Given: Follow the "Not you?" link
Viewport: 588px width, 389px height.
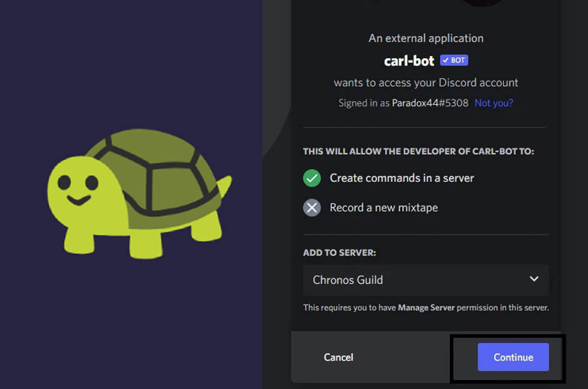Looking at the screenshot, I should click(494, 103).
